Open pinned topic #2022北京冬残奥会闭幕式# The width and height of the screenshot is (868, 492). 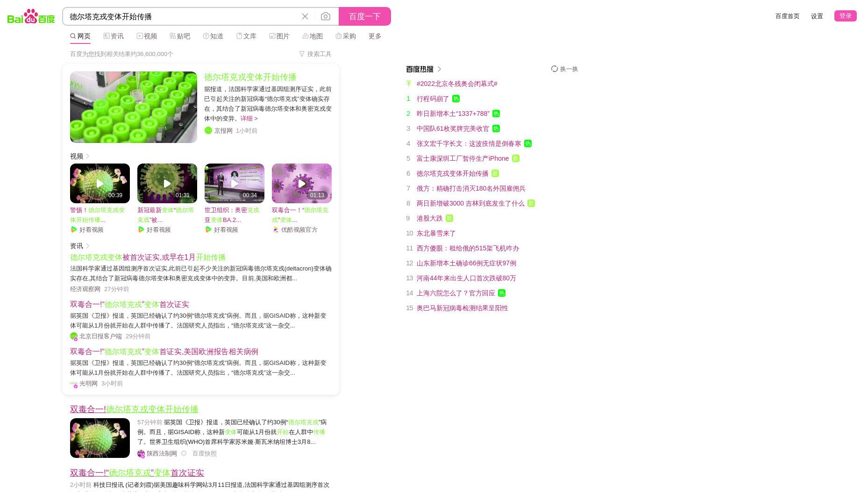click(x=457, y=84)
